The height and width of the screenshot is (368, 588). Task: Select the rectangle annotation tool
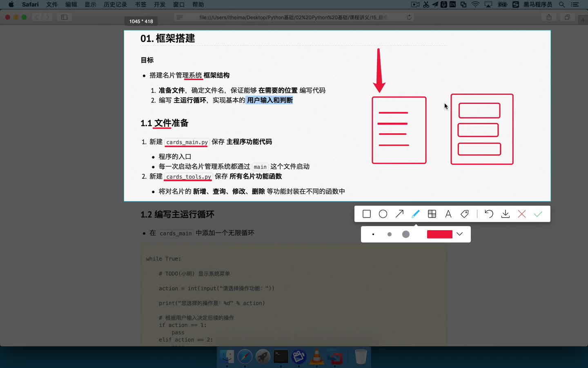click(x=366, y=213)
